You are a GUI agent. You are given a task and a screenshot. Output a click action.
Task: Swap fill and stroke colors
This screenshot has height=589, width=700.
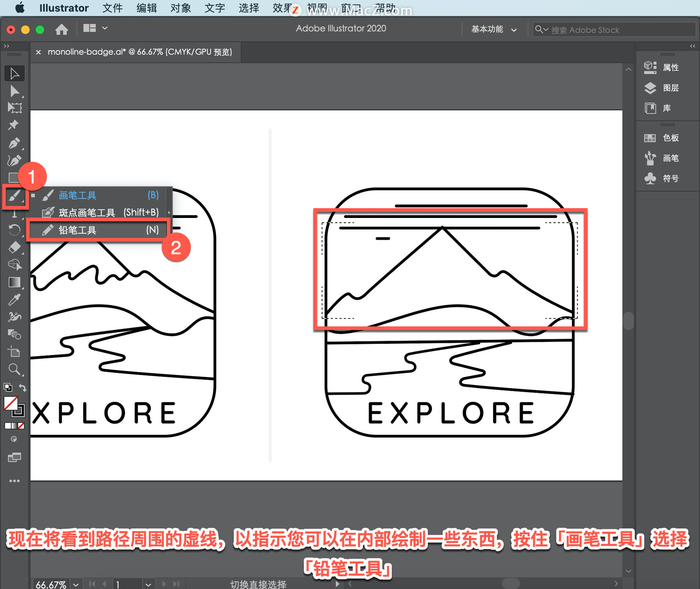tap(23, 388)
